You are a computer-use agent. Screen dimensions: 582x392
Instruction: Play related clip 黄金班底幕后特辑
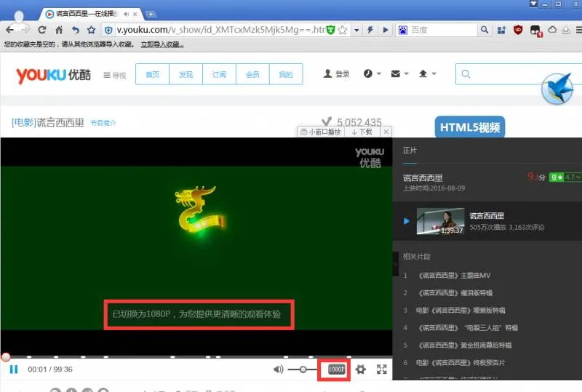[x=465, y=345]
